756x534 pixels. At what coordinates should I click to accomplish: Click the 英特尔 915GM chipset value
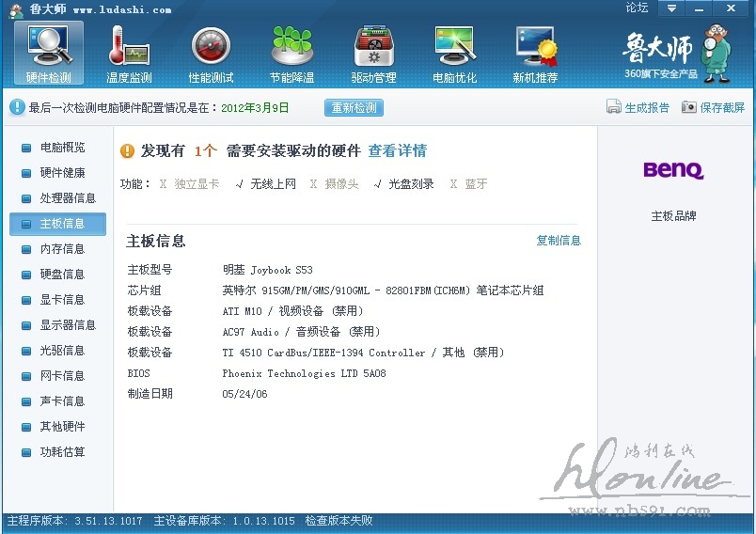click(383, 291)
